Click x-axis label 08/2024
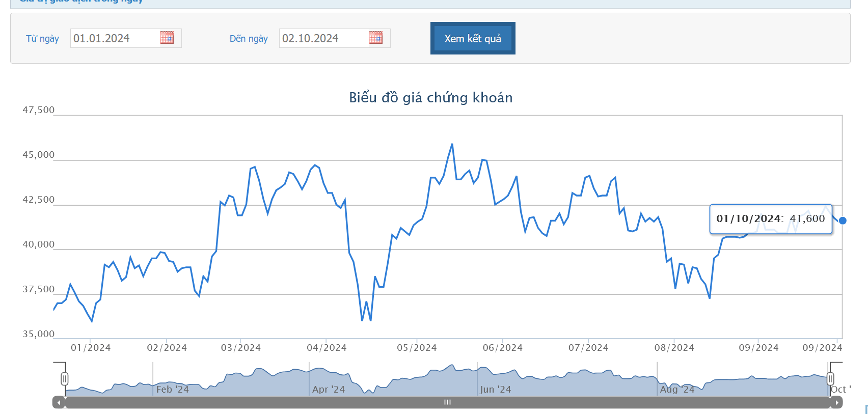 (674, 348)
